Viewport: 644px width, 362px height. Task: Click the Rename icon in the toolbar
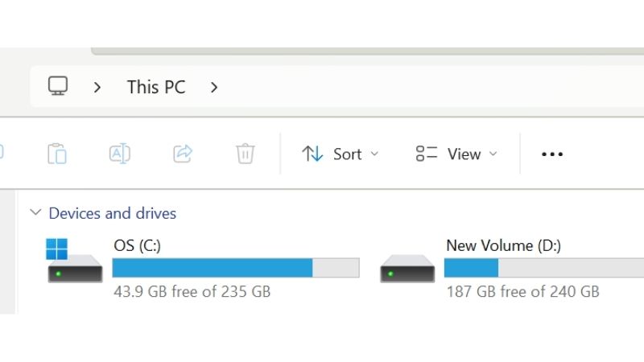(120, 154)
